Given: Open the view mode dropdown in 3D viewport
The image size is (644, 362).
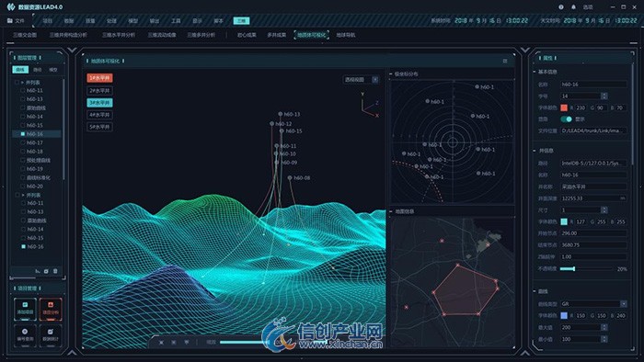Looking at the screenshot, I should tap(361, 80).
